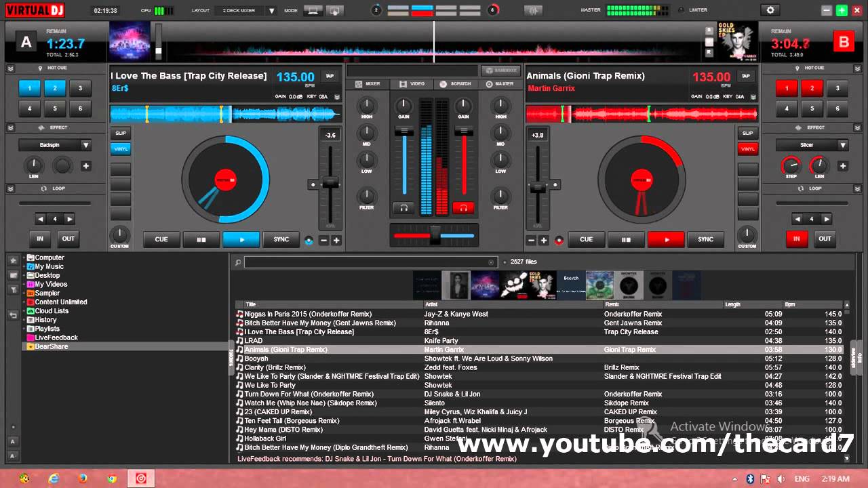Toggle SLIP mode on deck A
The width and height of the screenshot is (868, 488).
click(x=121, y=134)
